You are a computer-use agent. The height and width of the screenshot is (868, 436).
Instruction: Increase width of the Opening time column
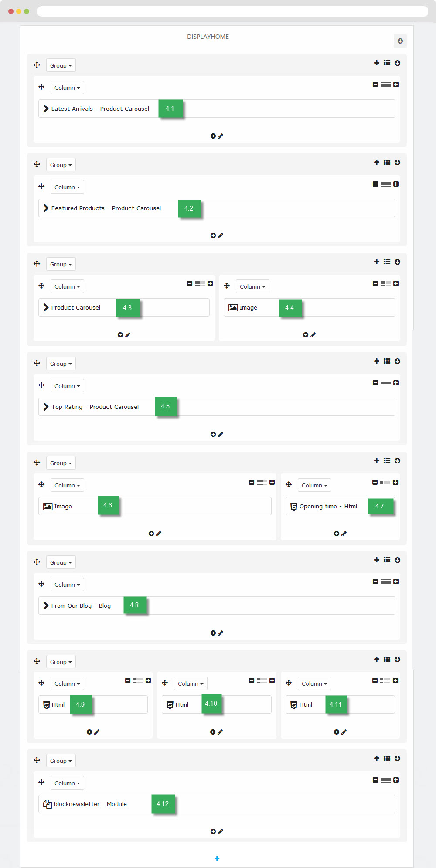point(395,482)
